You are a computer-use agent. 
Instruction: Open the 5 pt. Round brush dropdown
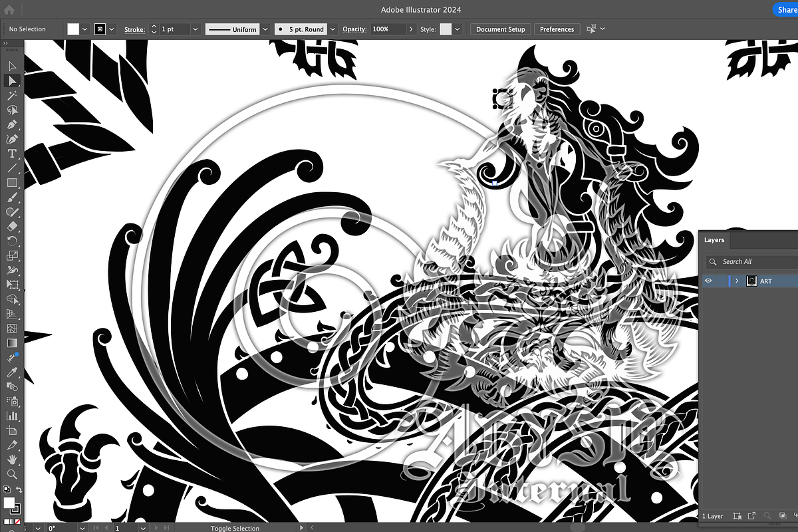coord(332,29)
